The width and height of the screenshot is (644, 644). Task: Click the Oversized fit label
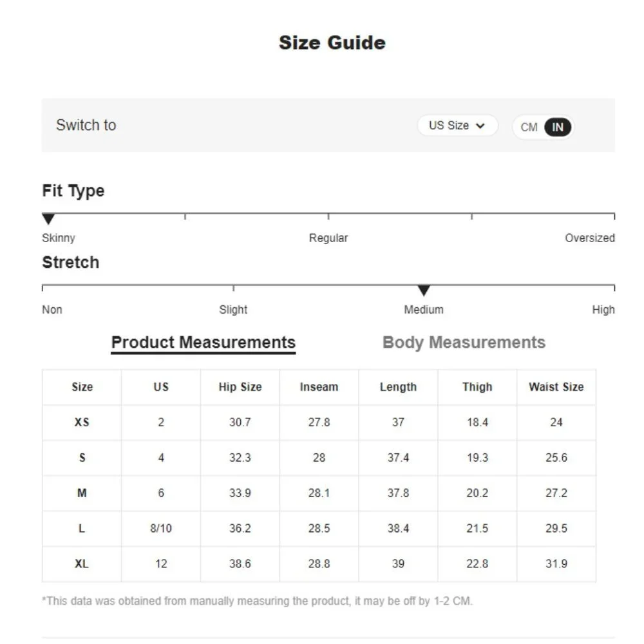click(589, 238)
